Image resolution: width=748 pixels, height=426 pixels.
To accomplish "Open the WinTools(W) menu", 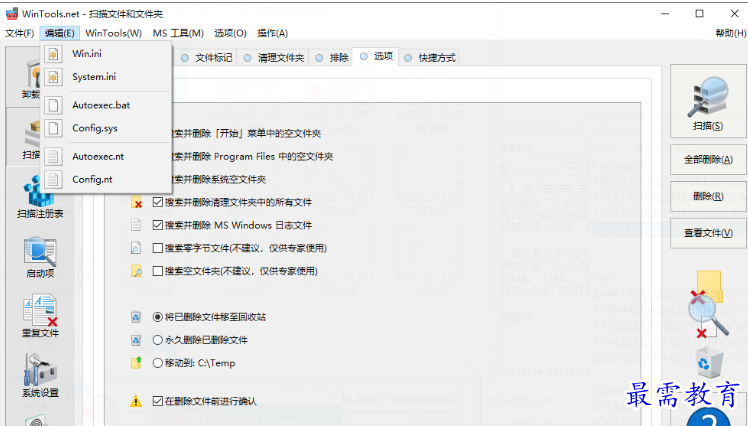I will pyautogui.click(x=114, y=33).
